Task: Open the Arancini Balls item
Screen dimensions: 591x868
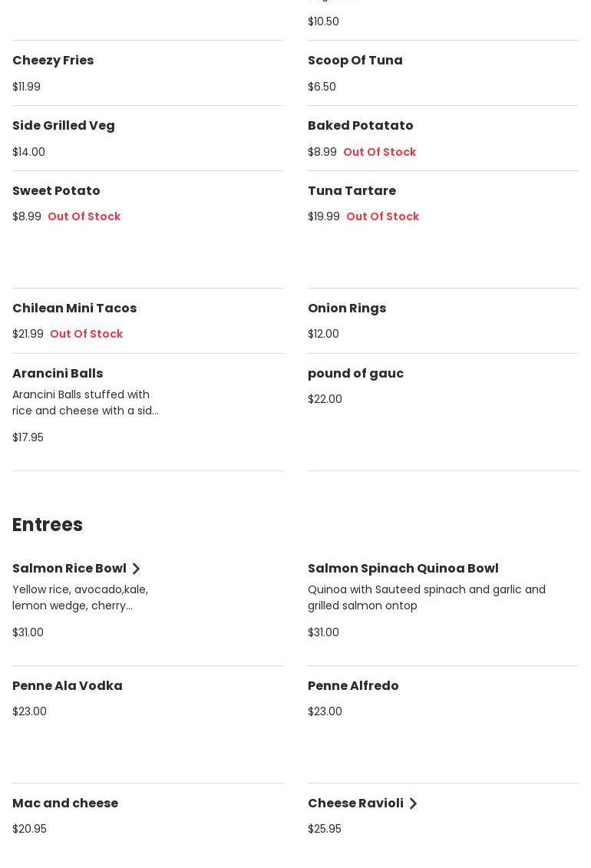Action: click(58, 374)
